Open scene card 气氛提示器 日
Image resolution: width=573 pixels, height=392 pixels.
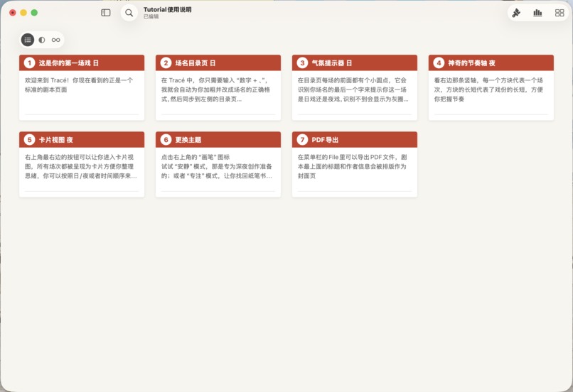(355, 87)
